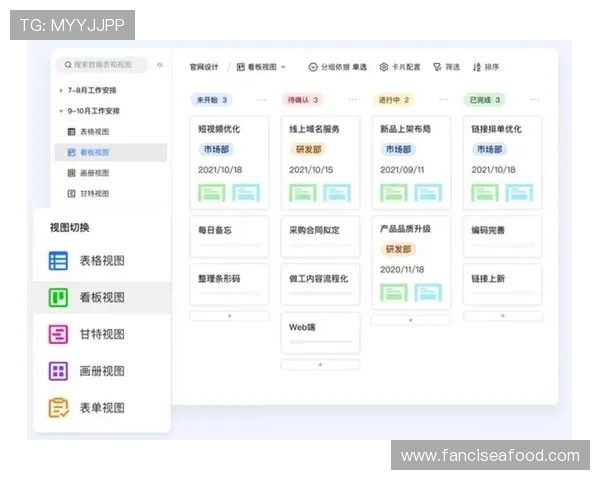Click the table icon next to sidebar 表格视图

coord(71,132)
